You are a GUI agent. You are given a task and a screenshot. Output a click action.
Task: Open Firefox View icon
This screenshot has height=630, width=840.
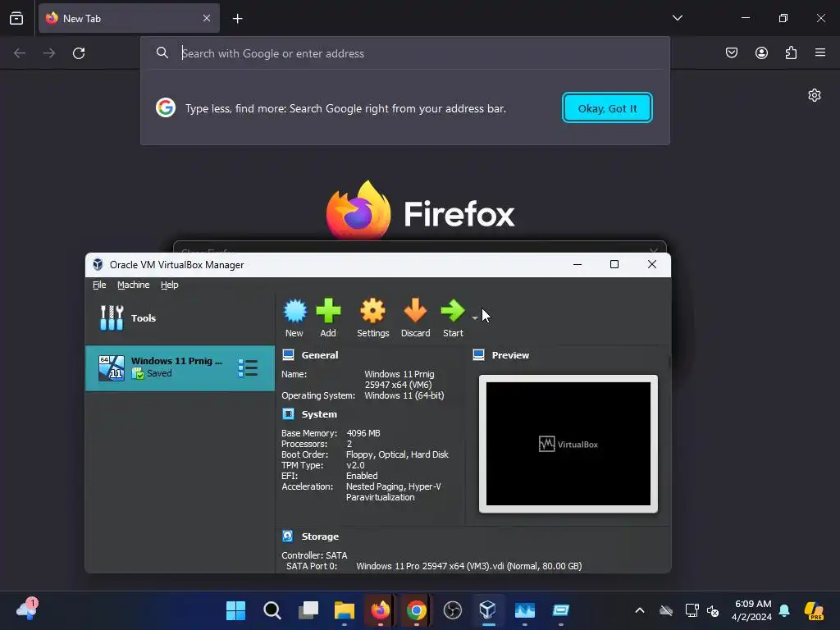click(x=16, y=18)
